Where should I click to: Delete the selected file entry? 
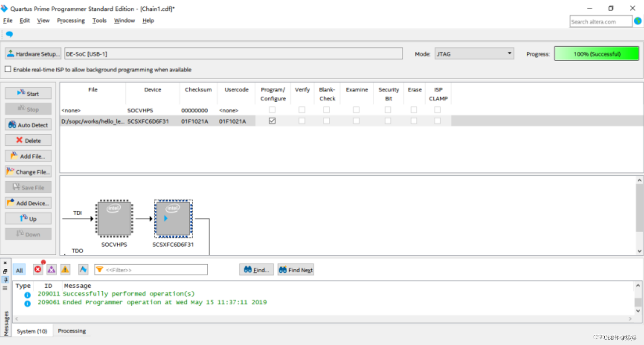[x=28, y=141]
